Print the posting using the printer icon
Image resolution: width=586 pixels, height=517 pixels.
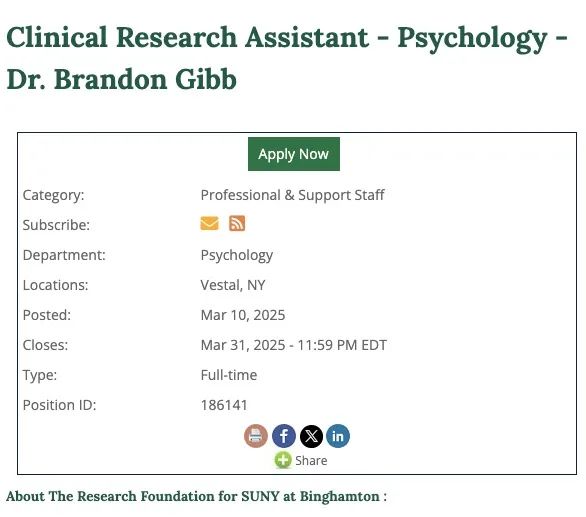click(256, 436)
